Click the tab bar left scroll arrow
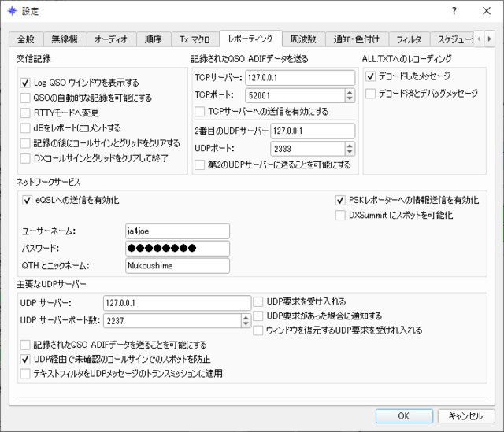504x432 pixels. (x=479, y=39)
